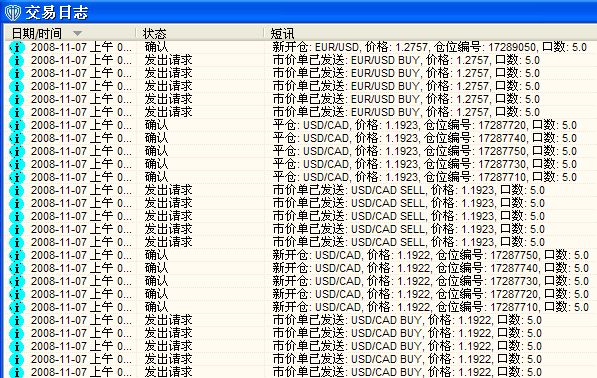Click info icon of 平仓 row 17287750
This screenshot has height=378, width=597.
[x=16, y=151]
